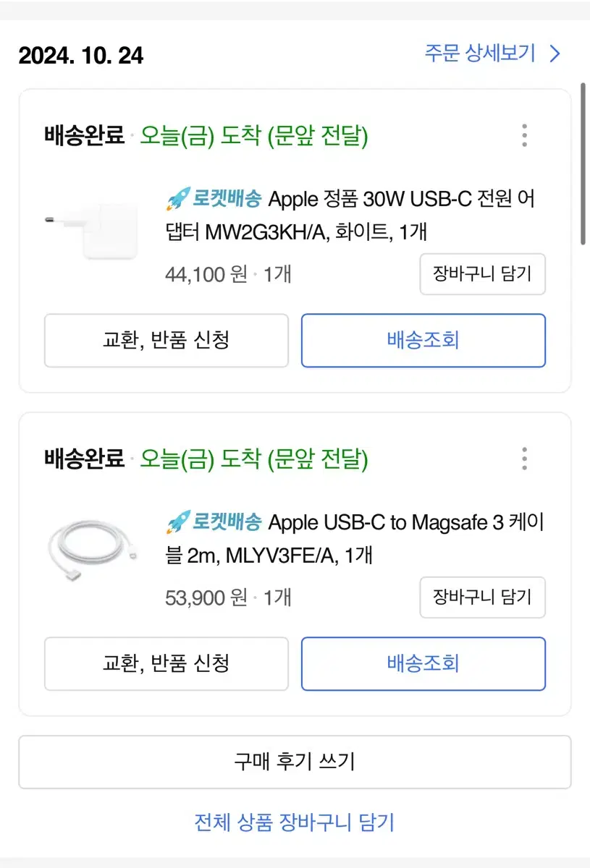
Task: Click the vertical scrollbar on the right edge
Action: pos(583,165)
